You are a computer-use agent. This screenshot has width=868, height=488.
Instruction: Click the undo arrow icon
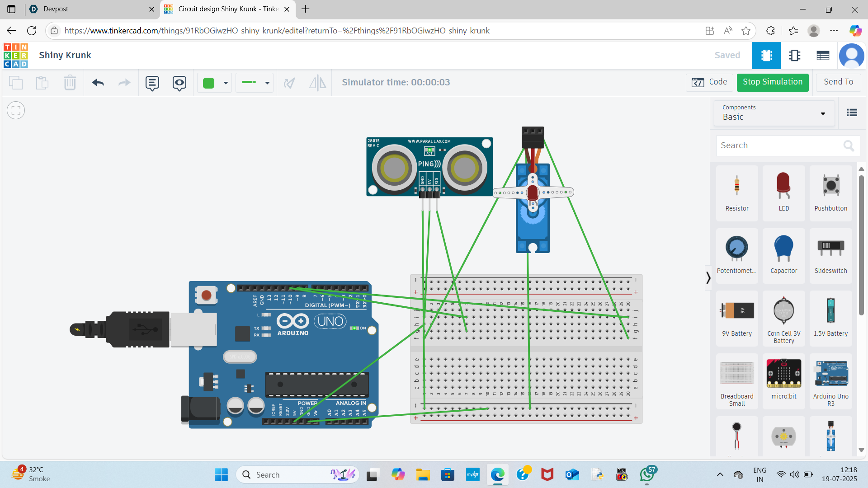point(98,83)
